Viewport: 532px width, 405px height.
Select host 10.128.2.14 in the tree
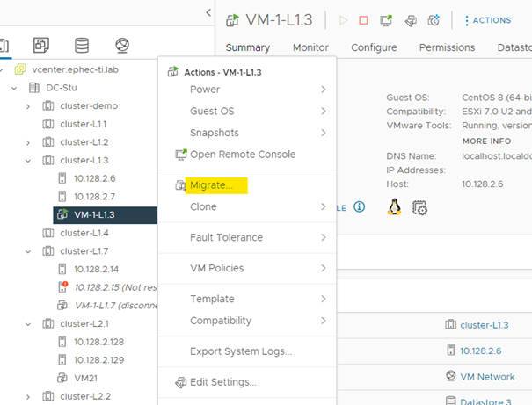tap(97, 269)
